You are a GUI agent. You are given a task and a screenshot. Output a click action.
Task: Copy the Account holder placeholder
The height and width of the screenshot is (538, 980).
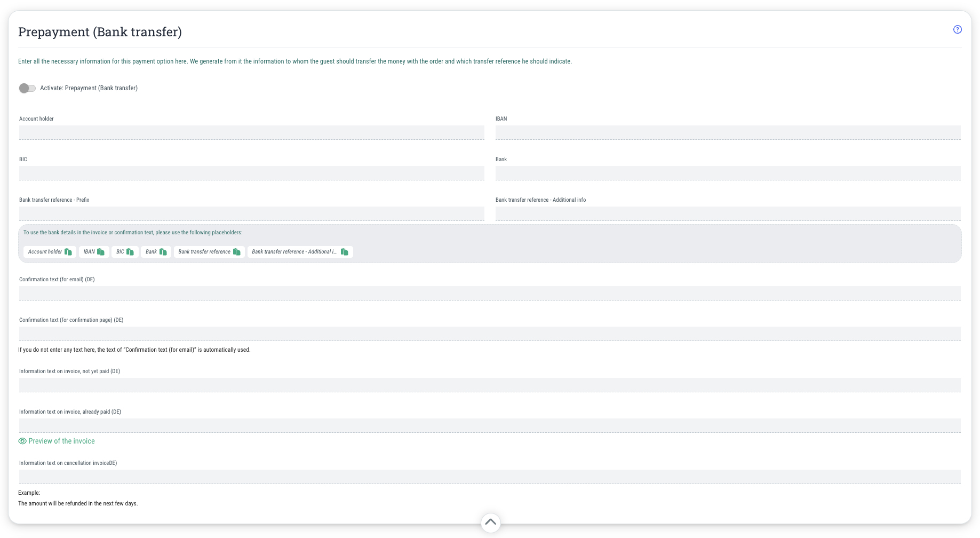click(x=68, y=252)
